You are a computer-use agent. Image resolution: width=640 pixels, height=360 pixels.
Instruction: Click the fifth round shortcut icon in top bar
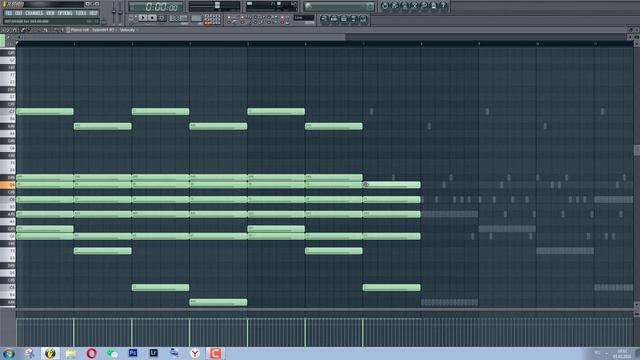coord(424,6)
